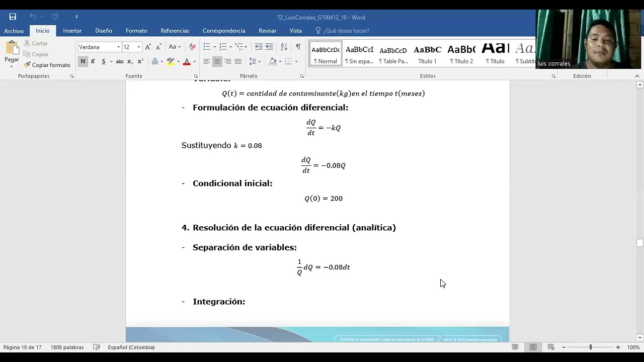Open the Archivo menu
The width and height of the screenshot is (644, 362).
[14, 31]
